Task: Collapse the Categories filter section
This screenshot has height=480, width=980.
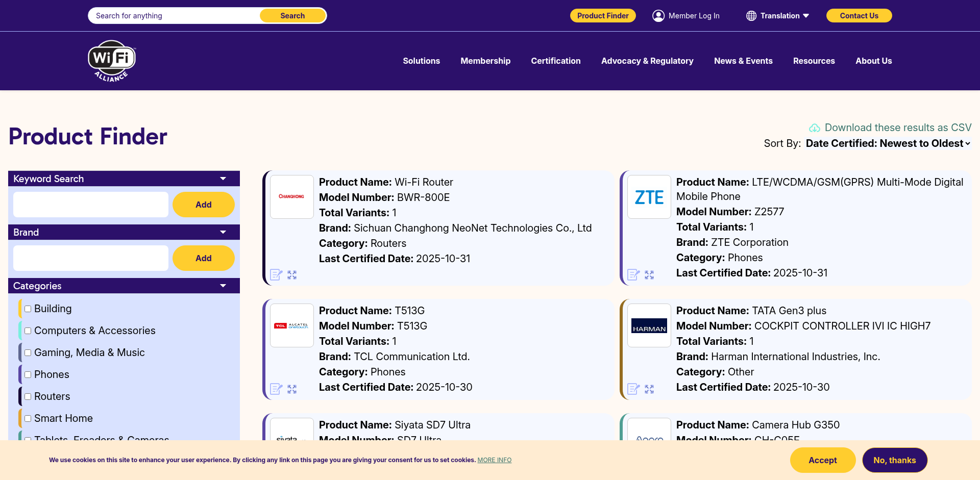Action: point(223,286)
